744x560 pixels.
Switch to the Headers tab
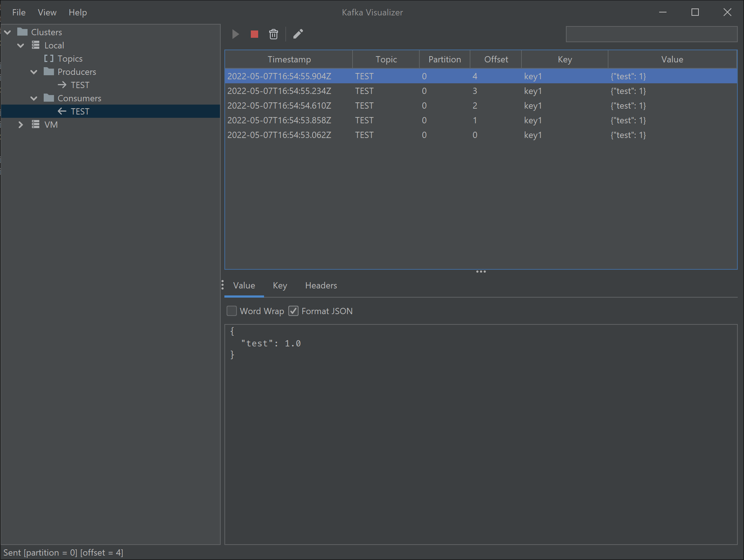[321, 286]
